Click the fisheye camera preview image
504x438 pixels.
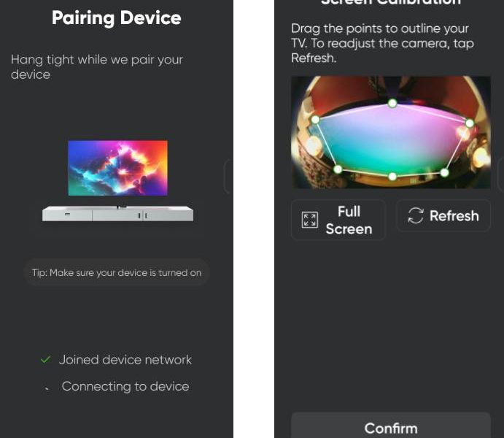pos(391,132)
